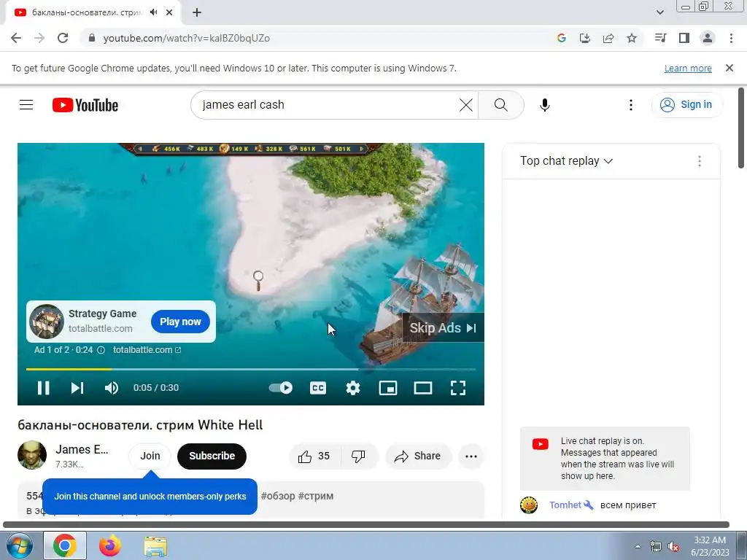Open tab search chevron in title bar
This screenshot has height=560, width=747.
(x=659, y=12)
